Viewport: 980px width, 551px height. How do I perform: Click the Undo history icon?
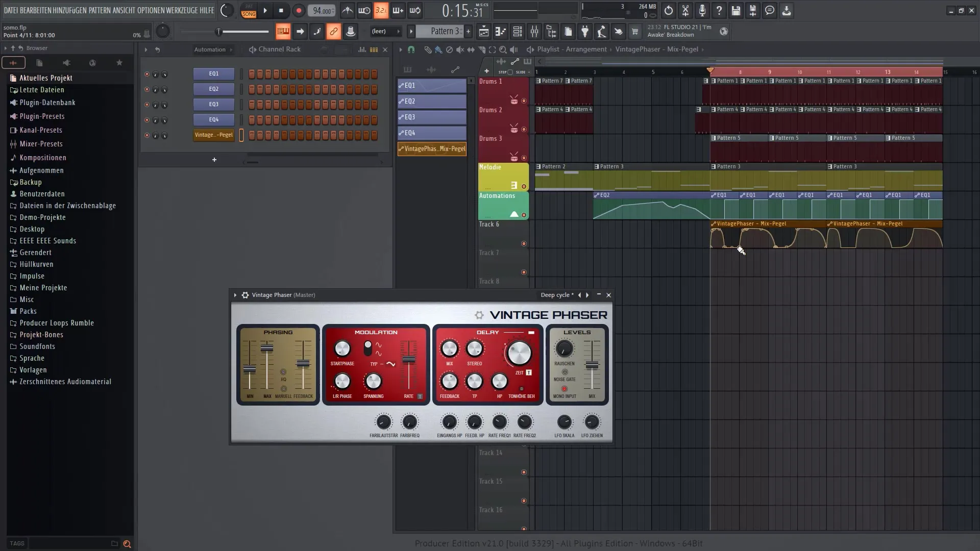coord(668,10)
